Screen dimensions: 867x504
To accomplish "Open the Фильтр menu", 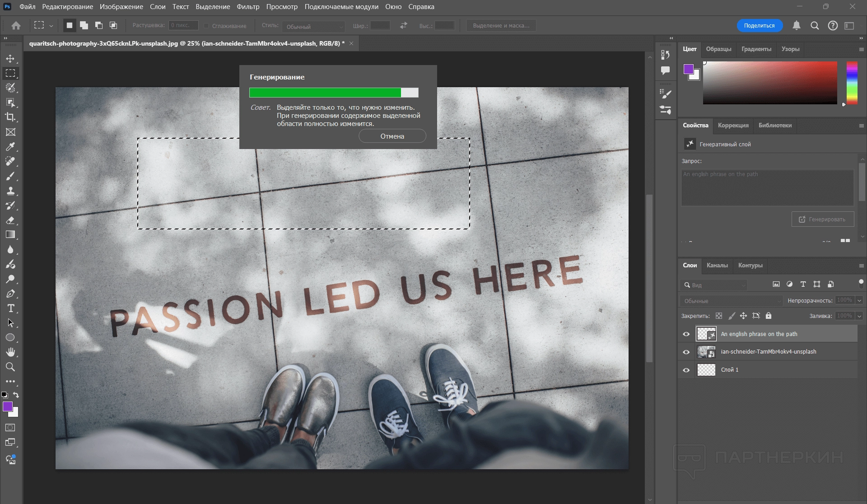I will click(x=248, y=7).
